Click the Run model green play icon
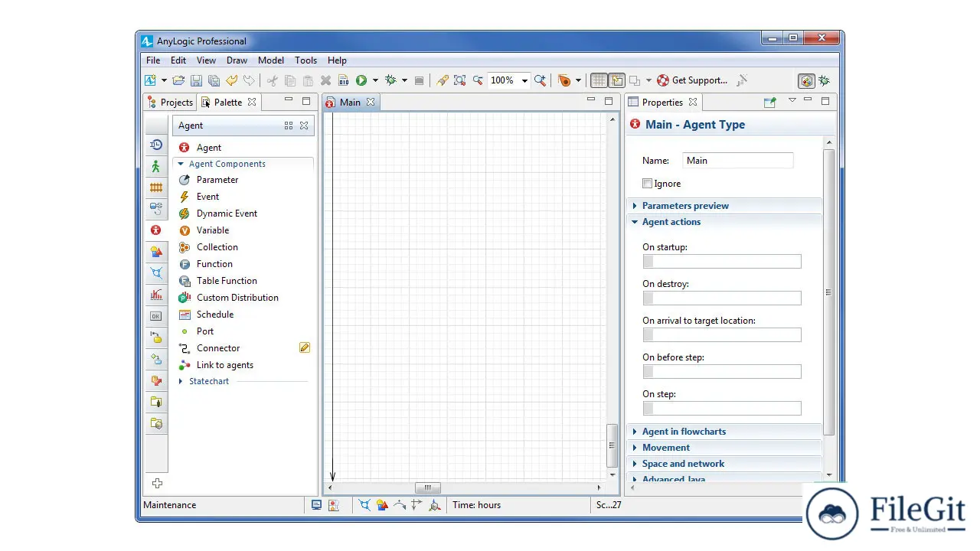This screenshot has height=551, width=980. pos(361,80)
